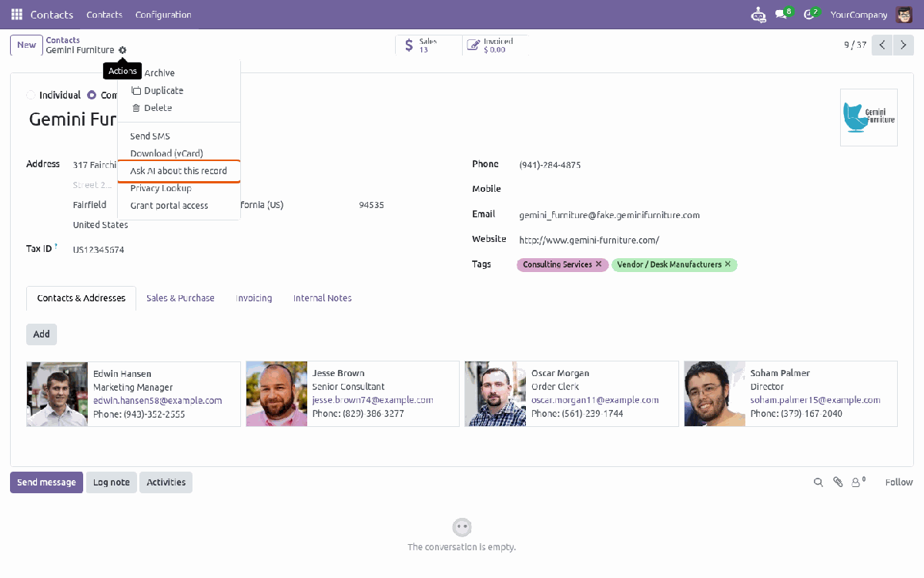Open the Contacts top menu item
This screenshot has width=924, height=578.
pos(105,15)
